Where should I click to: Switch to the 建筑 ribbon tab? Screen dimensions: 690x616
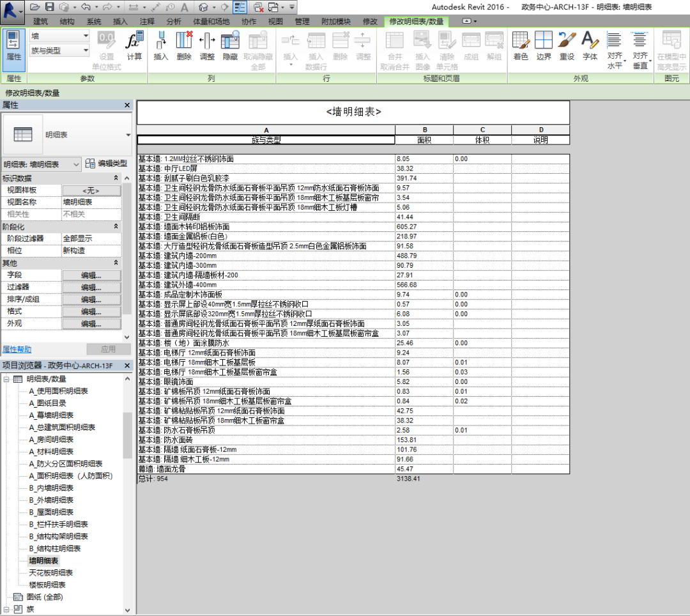click(x=40, y=22)
